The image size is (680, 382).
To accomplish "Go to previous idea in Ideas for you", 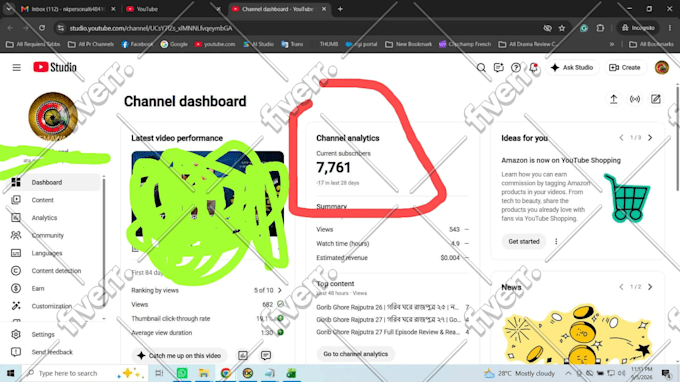I will pyautogui.click(x=621, y=138).
